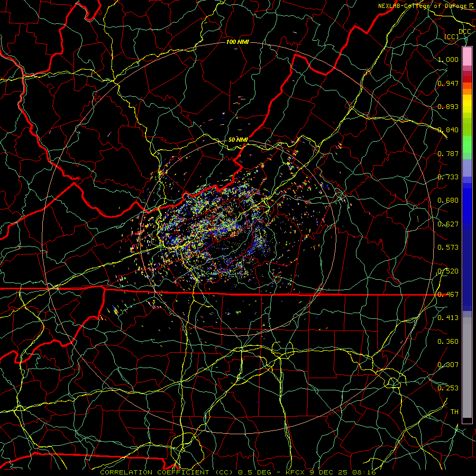476x476 pixels.
Task: Pick the black swatch beside TH
Action: 467,420
